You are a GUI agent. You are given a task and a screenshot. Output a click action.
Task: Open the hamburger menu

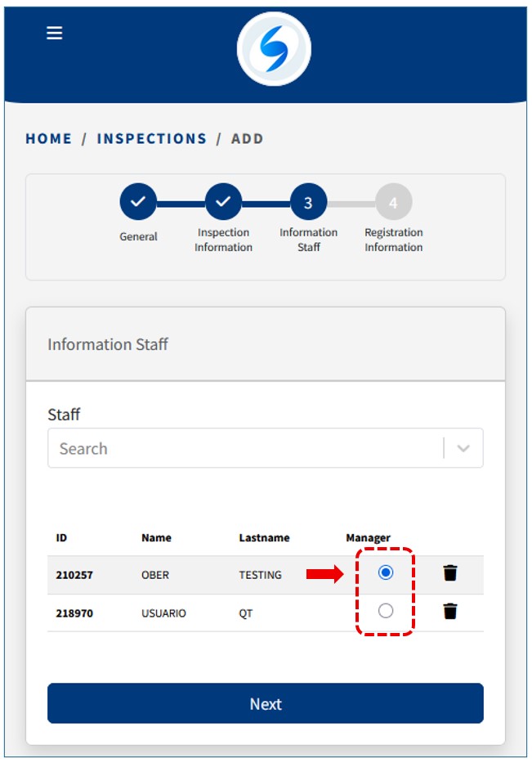55,34
